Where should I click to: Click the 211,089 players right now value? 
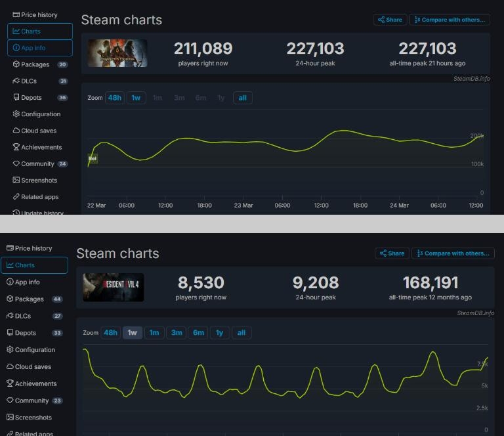(203, 49)
